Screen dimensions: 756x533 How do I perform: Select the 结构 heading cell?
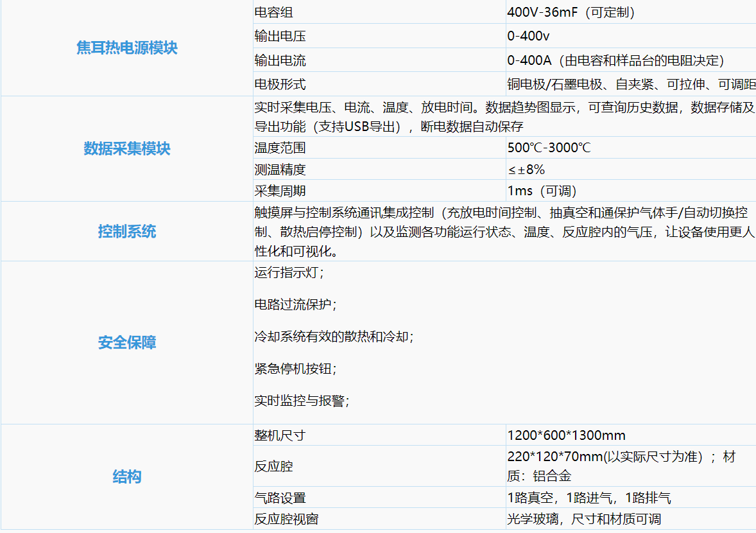point(126,476)
